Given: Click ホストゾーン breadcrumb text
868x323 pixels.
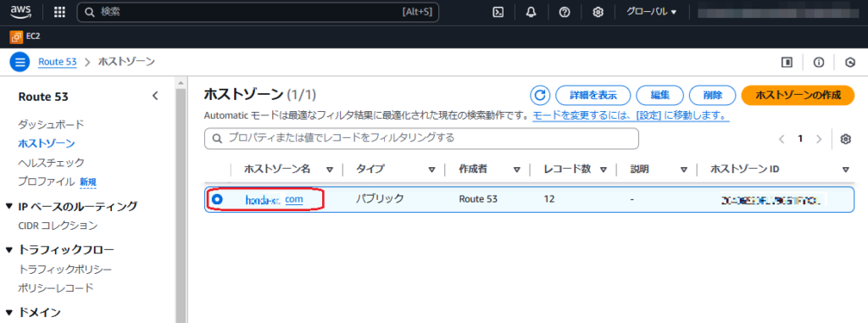Looking at the screenshot, I should pos(126,62).
